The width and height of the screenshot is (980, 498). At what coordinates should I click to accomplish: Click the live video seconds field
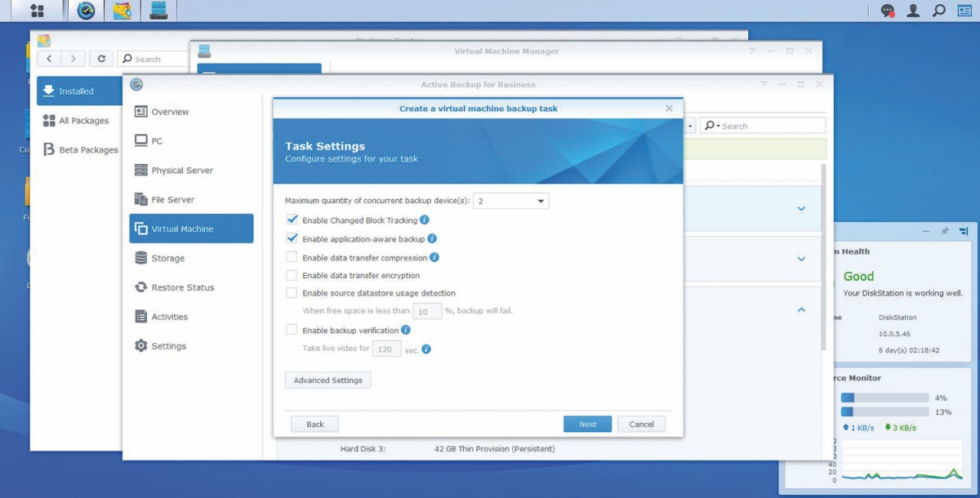[386, 349]
